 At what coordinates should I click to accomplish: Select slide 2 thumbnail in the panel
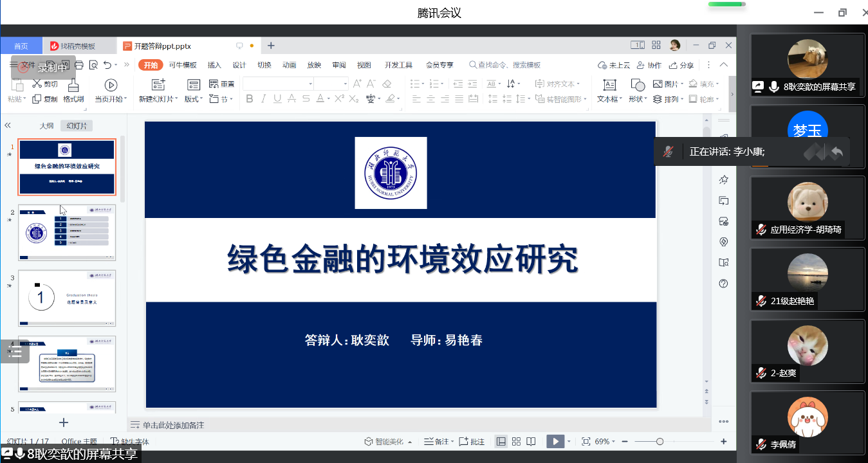67,232
